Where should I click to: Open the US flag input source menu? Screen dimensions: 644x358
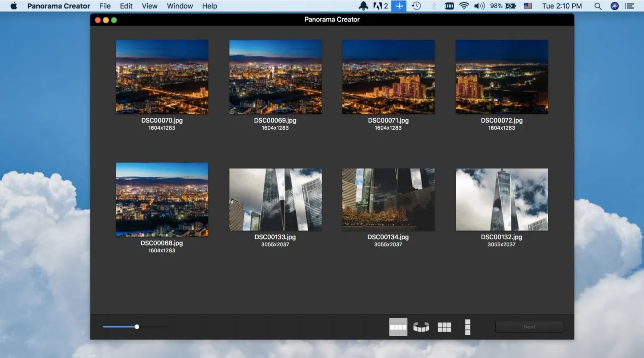[528, 6]
